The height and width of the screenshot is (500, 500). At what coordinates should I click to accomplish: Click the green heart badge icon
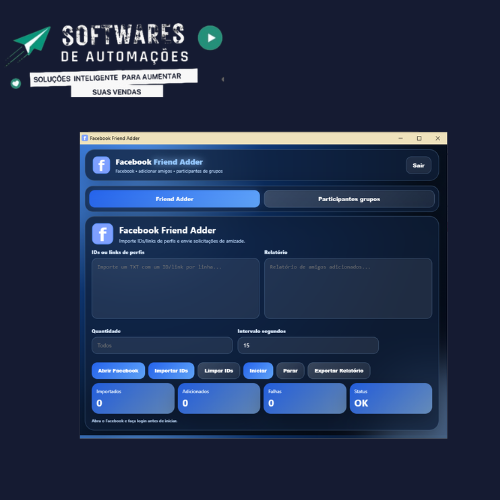tap(16, 83)
